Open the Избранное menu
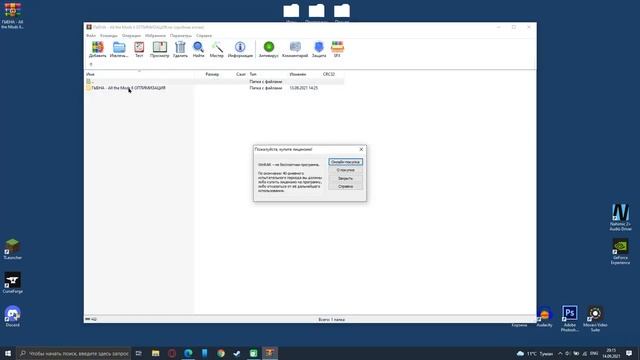The height and width of the screenshot is (360, 640). pos(155,36)
